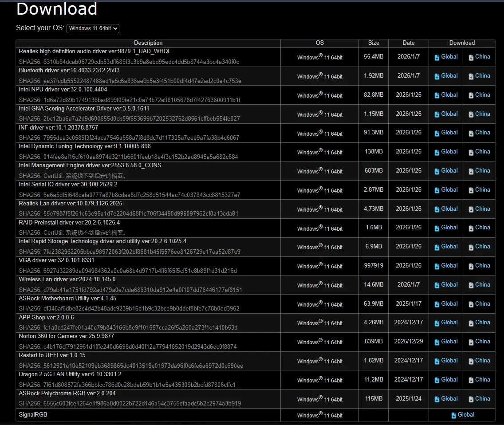Click SHA256 hash under Bluetooth driver
This screenshot has height=425, width=504.
tap(130, 81)
